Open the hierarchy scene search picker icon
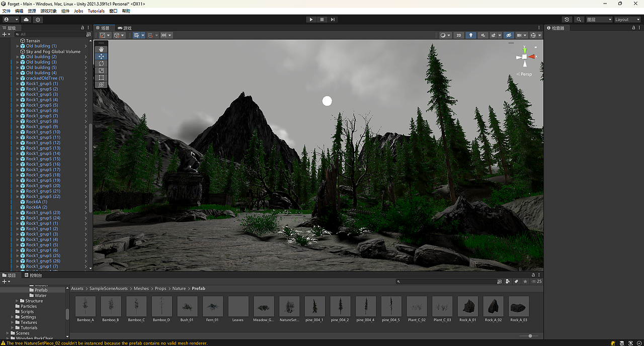Viewport: 644px width, 346px height. 89,34
